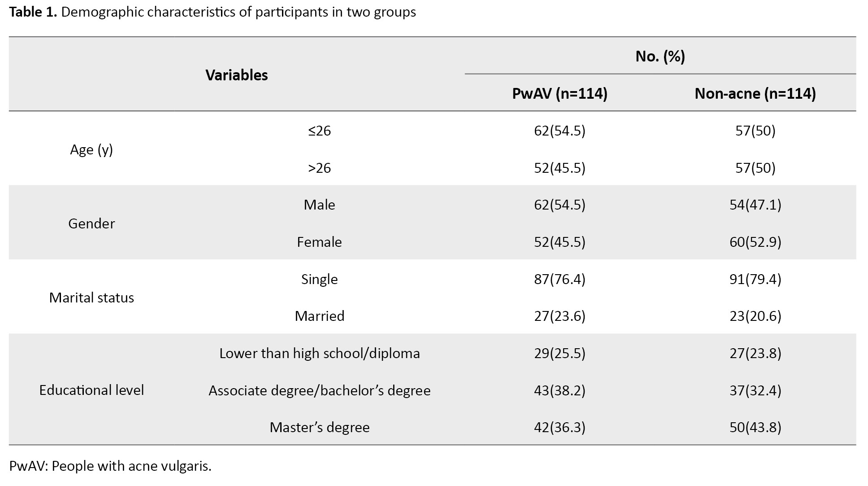Click the No. (%) header
Viewport: 868px width, 486px height.
coord(660,56)
